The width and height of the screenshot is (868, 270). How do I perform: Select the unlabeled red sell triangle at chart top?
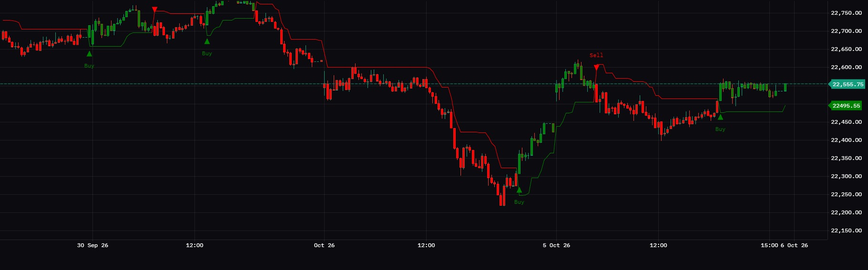click(x=154, y=9)
